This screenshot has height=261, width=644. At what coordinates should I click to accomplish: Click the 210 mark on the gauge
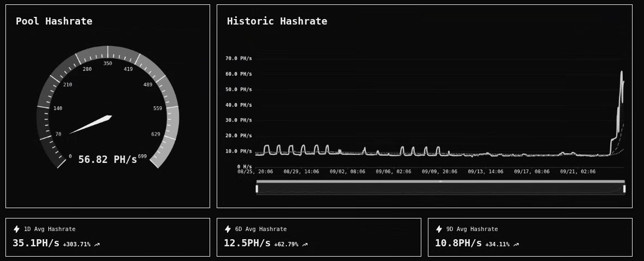pyautogui.click(x=68, y=84)
